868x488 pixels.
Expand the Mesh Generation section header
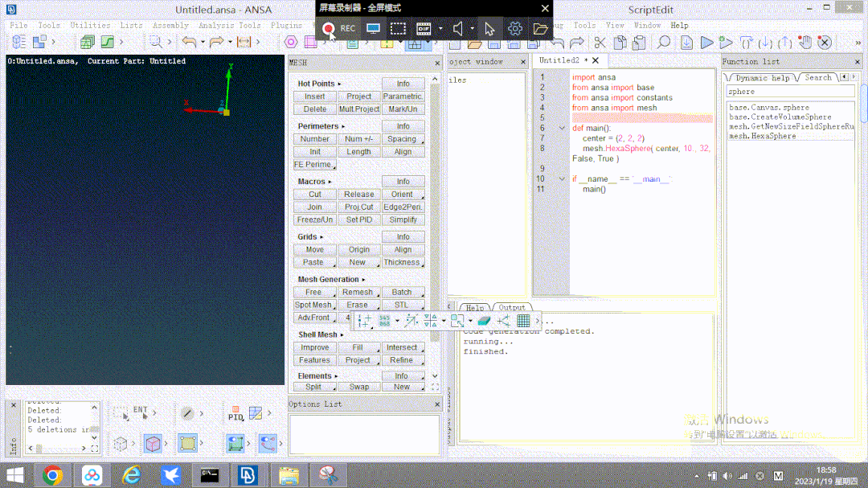click(329, 280)
